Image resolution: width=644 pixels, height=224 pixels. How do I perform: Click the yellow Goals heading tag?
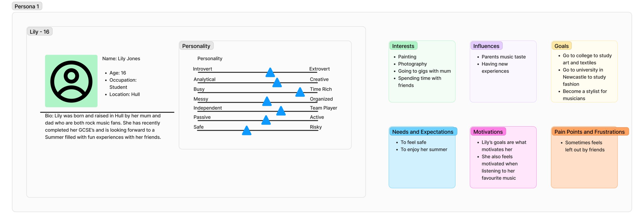561,46
